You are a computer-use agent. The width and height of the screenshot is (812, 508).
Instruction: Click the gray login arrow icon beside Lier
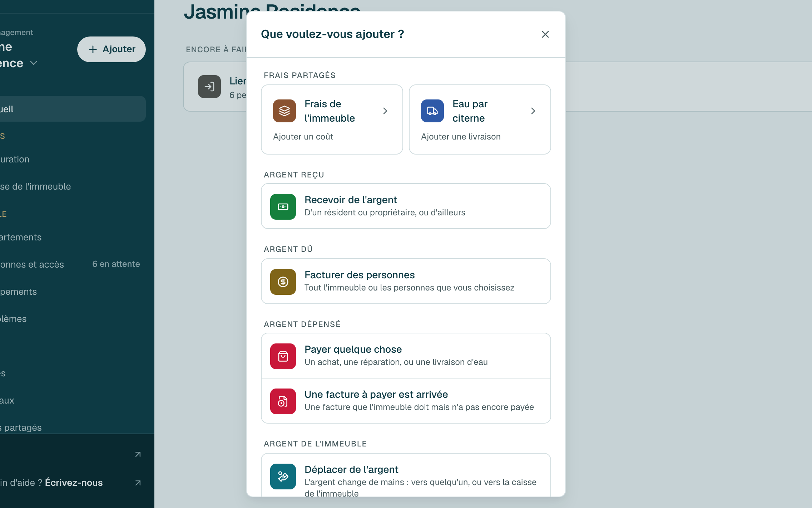coord(209,87)
